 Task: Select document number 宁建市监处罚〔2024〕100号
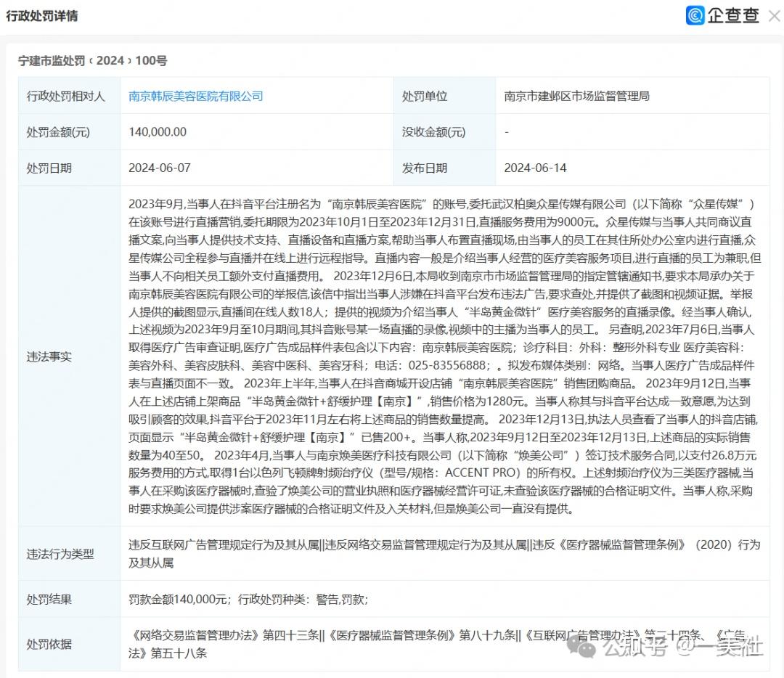pos(92,61)
